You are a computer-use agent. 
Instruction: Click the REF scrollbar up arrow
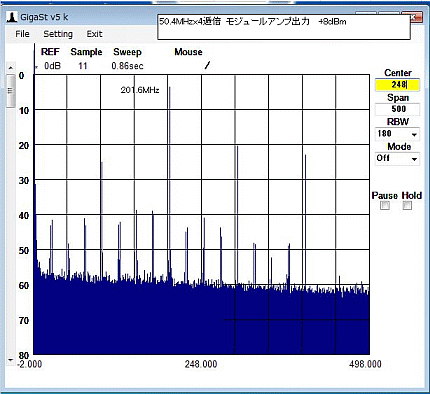point(11,68)
